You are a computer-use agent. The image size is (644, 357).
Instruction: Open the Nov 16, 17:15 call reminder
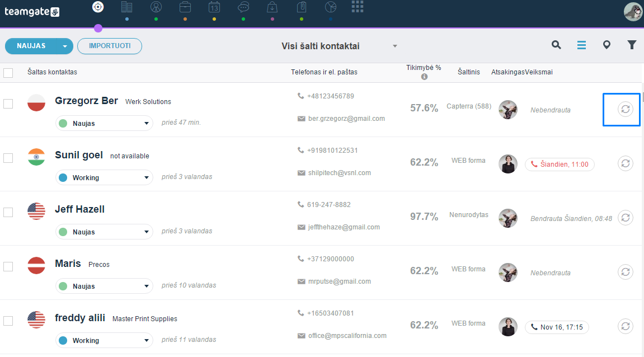[x=557, y=327]
